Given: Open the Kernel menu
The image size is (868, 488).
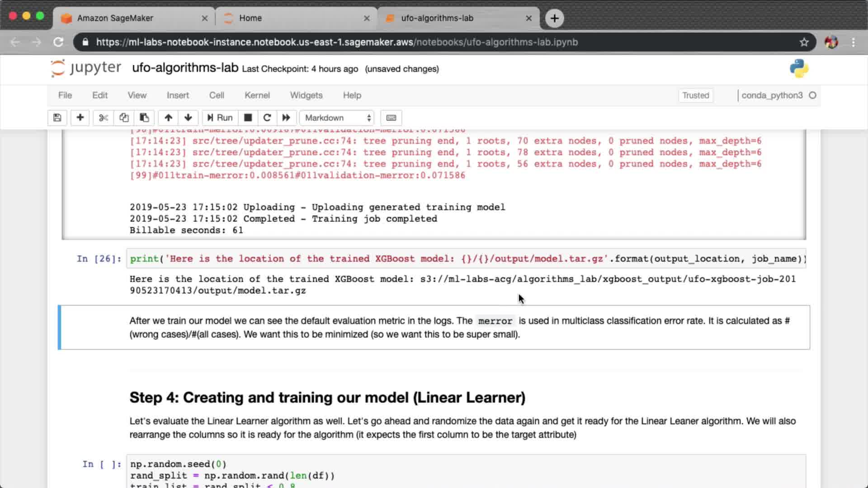Looking at the screenshot, I should [257, 95].
